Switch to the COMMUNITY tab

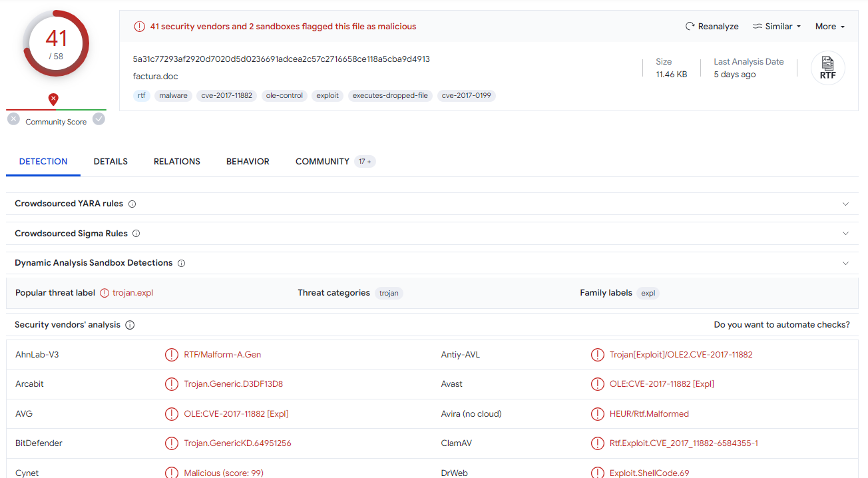pos(322,162)
